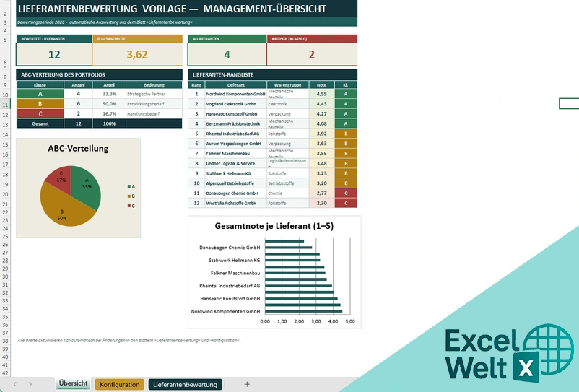Click the Nordwind Komponenten GmbH bar chart label
The width and height of the screenshot is (579, 392).
coord(225,312)
